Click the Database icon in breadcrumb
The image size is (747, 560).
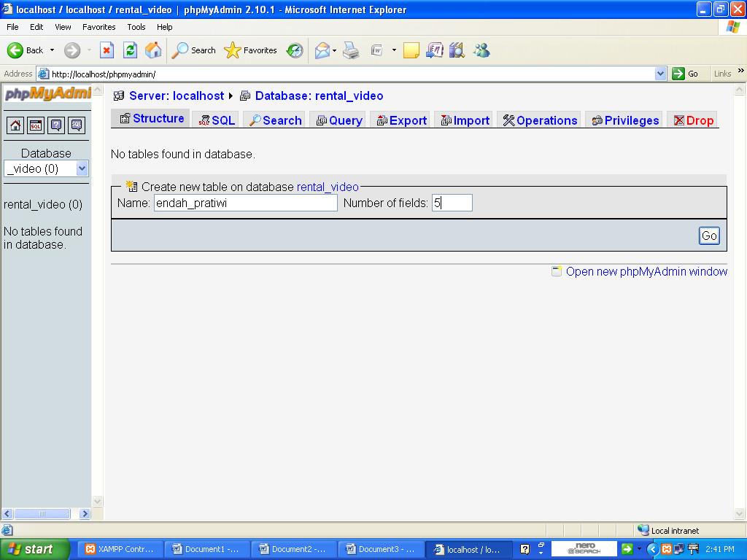pos(245,96)
